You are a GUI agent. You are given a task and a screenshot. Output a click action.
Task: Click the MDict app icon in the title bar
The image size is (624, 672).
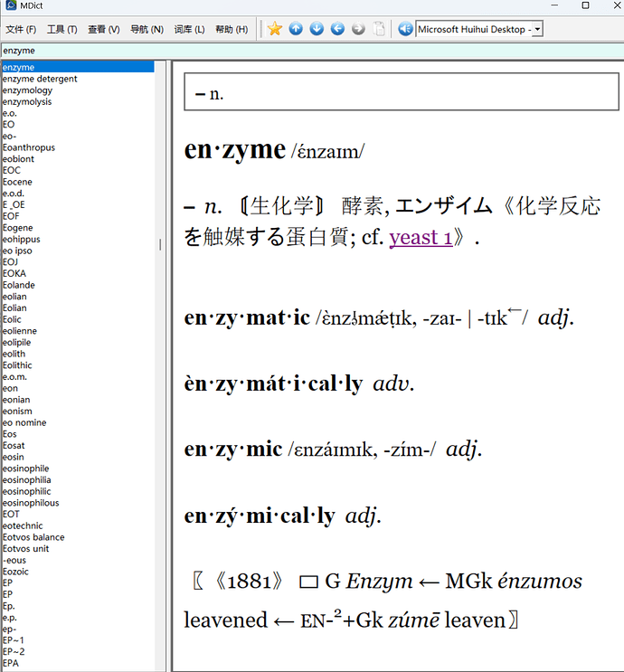click(11, 5)
